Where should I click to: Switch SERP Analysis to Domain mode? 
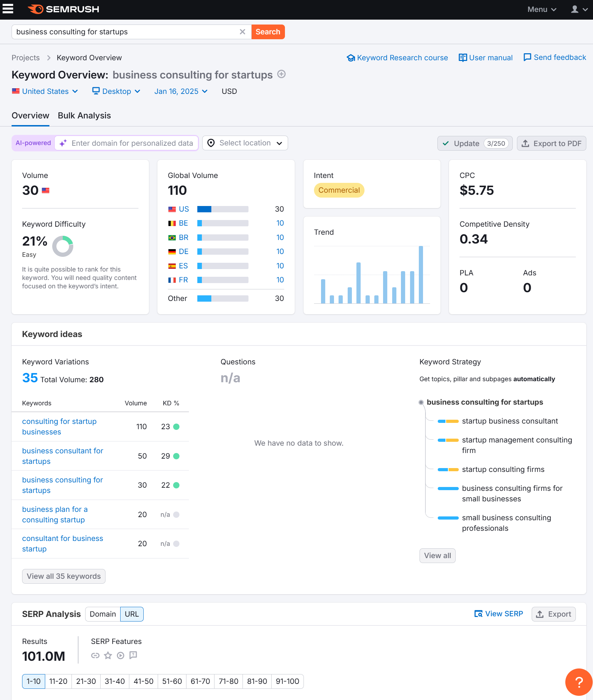point(102,614)
